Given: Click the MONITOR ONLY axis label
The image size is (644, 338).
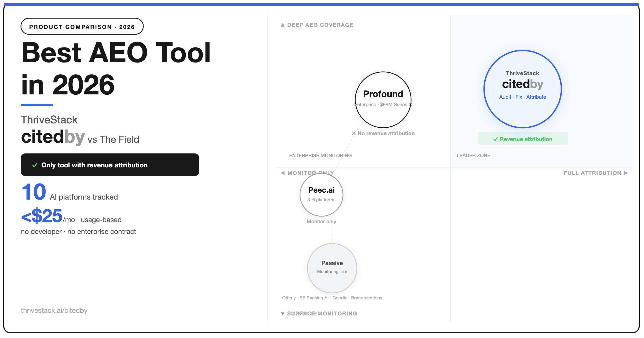Looking at the screenshot, I should pyautogui.click(x=311, y=173).
